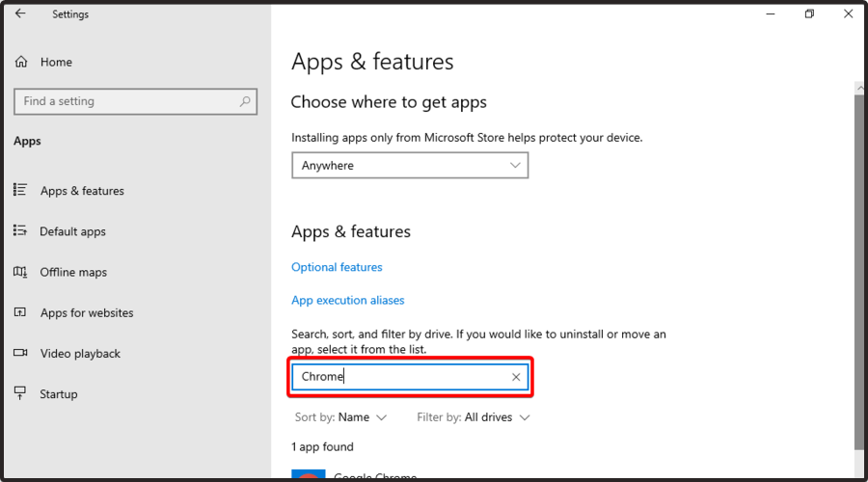Open the Filter by All drives dropdown
The width and height of the screenshot is (868, 482).
tap(474, 417)
